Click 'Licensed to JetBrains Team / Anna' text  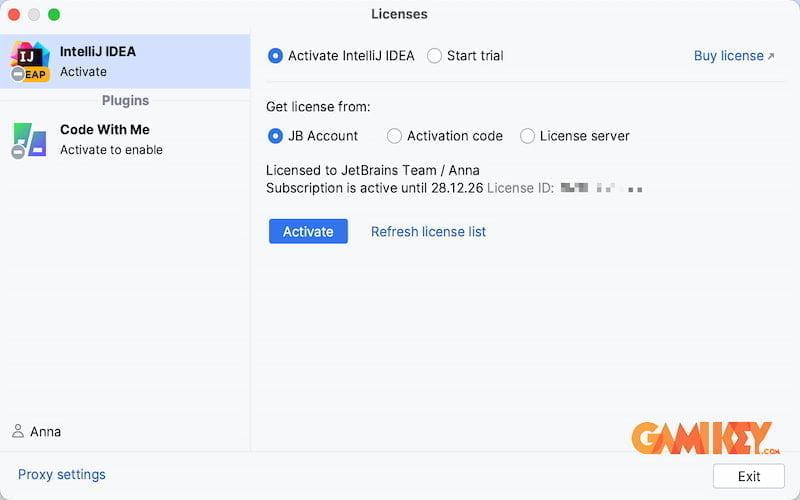point(372,170)
